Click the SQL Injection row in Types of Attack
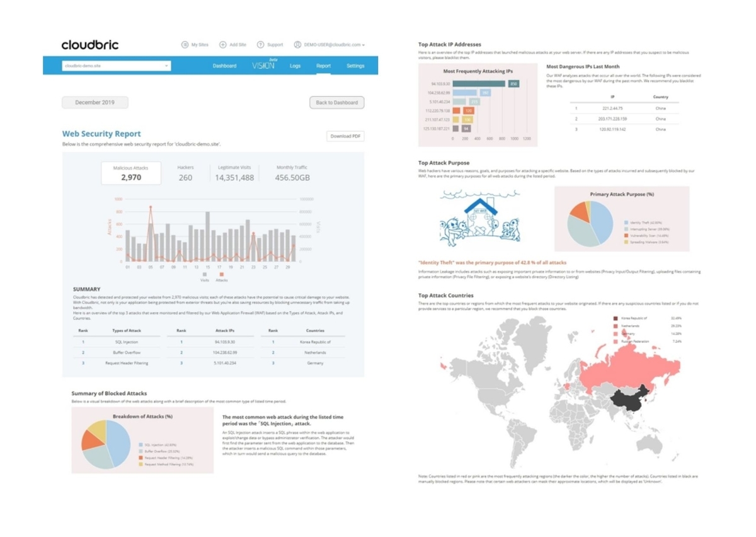Viewport: 756px width, 537px height. [x=117, y=342]
